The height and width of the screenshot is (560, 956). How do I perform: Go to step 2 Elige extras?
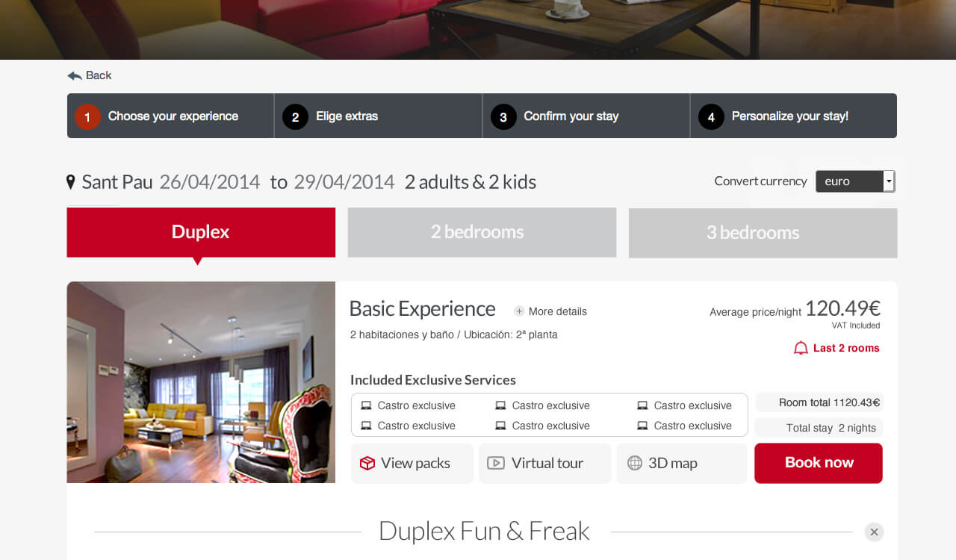379,116
